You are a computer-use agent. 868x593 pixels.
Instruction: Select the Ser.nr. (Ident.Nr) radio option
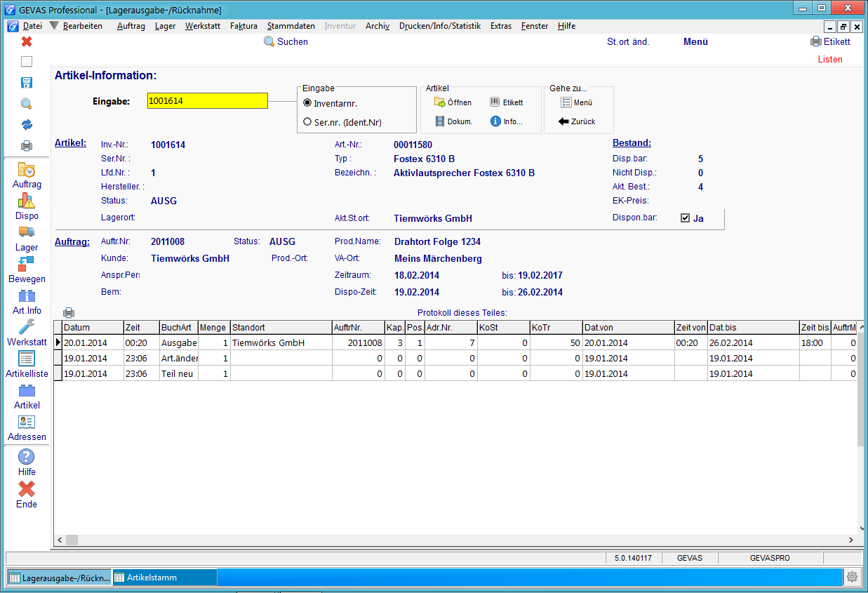coord(307,121)
